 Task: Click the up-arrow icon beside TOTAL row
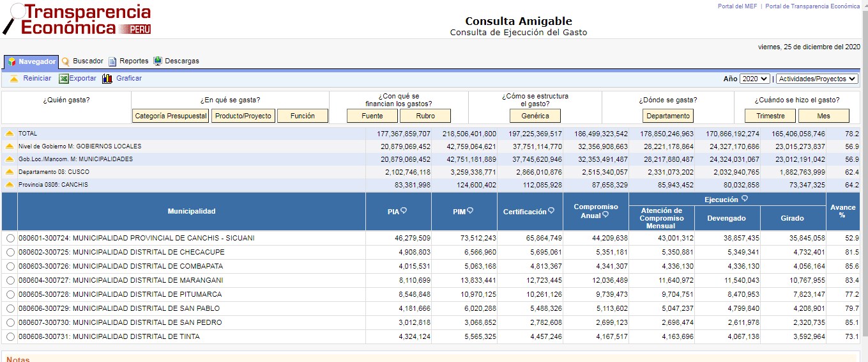click(x=10, y=134)
